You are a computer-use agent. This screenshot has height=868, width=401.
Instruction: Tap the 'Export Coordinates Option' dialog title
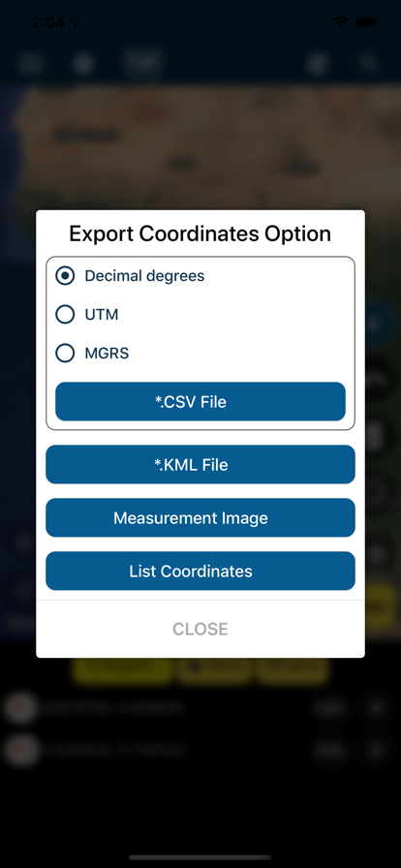click(x=200, y=233)
